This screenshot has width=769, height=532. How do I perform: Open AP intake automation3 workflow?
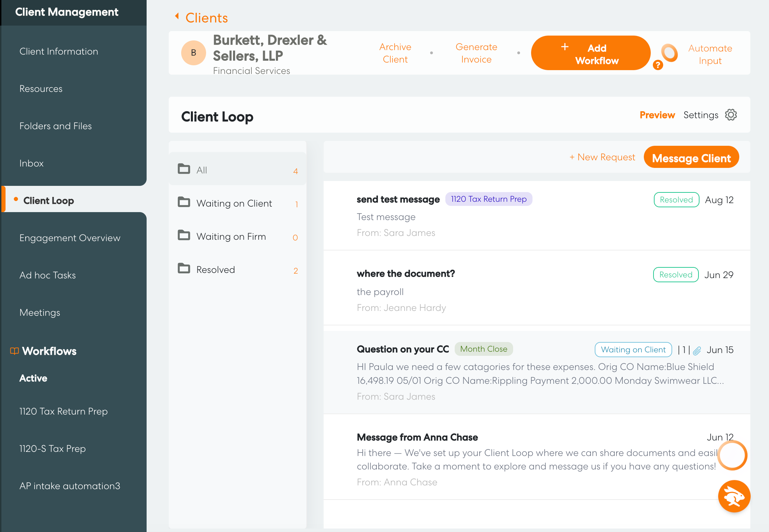[70, 486]
